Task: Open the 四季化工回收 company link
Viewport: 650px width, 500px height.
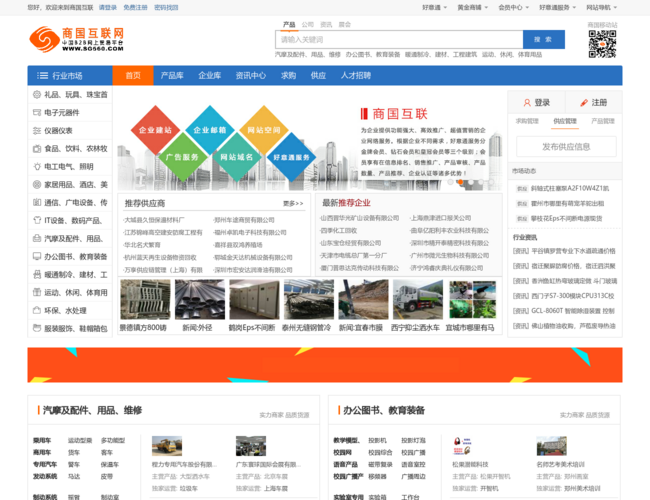Action: (x=339, y=231)
